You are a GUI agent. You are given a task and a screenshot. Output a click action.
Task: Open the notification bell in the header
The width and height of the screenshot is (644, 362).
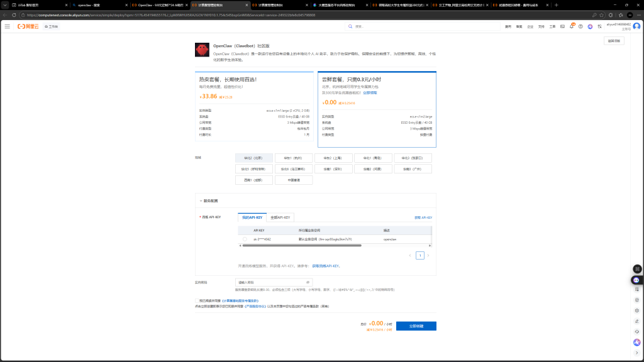[x=572, y=26]
